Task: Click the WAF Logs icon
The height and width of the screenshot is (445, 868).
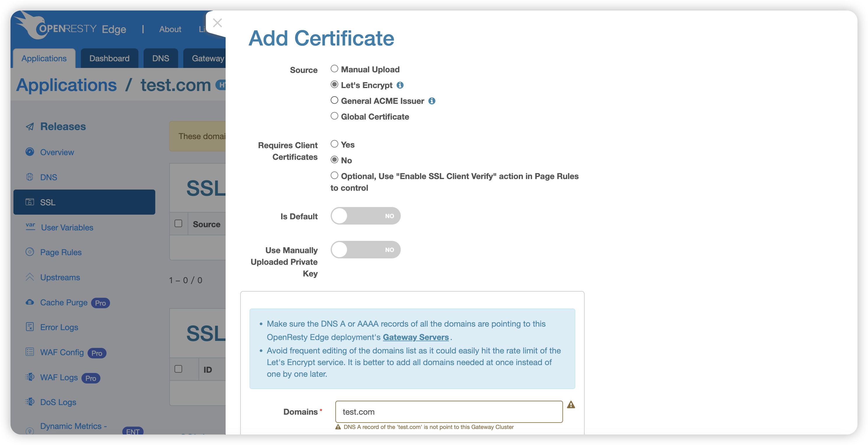Action: click(x=30, y=377)
